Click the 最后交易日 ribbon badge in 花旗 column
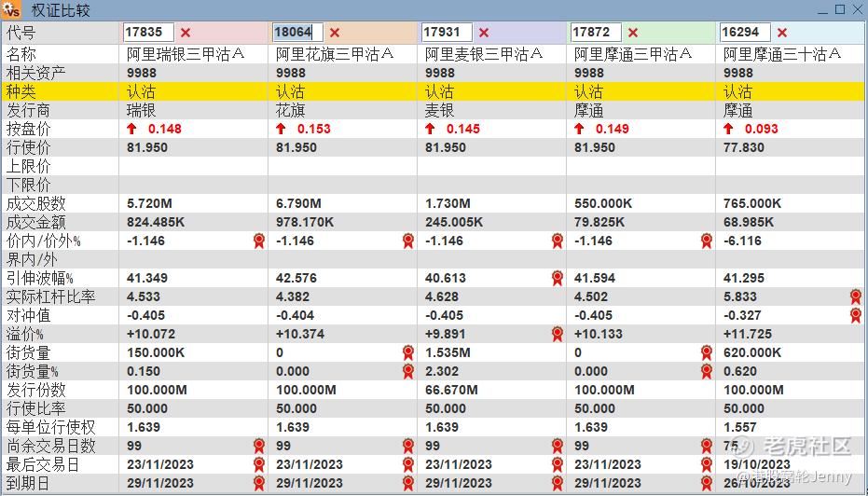This screenshot has width=868, height=496. click(x=408, y=464)
